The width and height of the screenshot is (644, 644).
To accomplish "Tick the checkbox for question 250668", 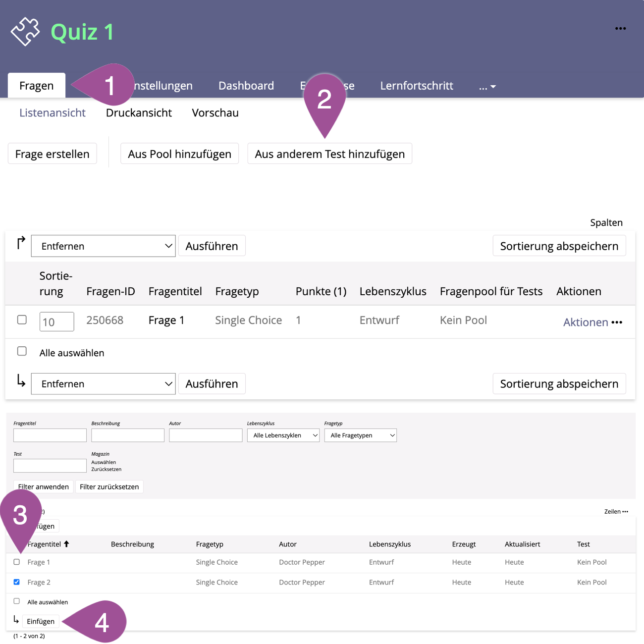I will pyautogui.click(x=22, y=320).
